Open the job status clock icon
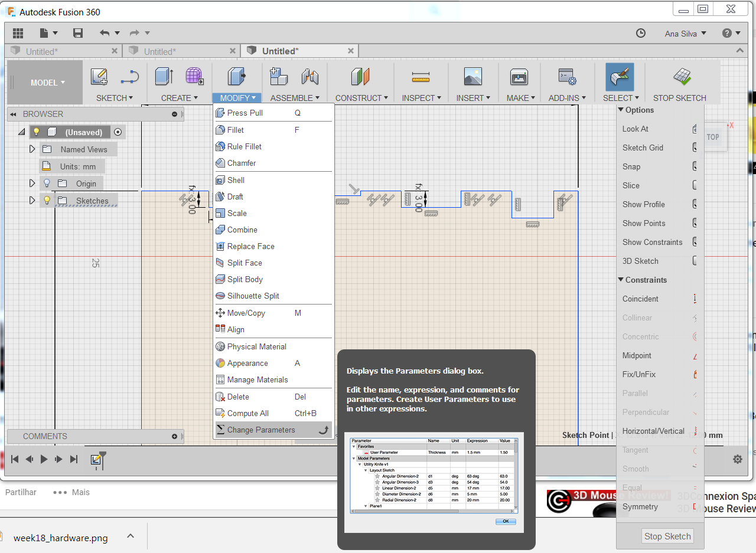Screen dimensions: 756x553 pyautogui.click(x=641, y=33)
